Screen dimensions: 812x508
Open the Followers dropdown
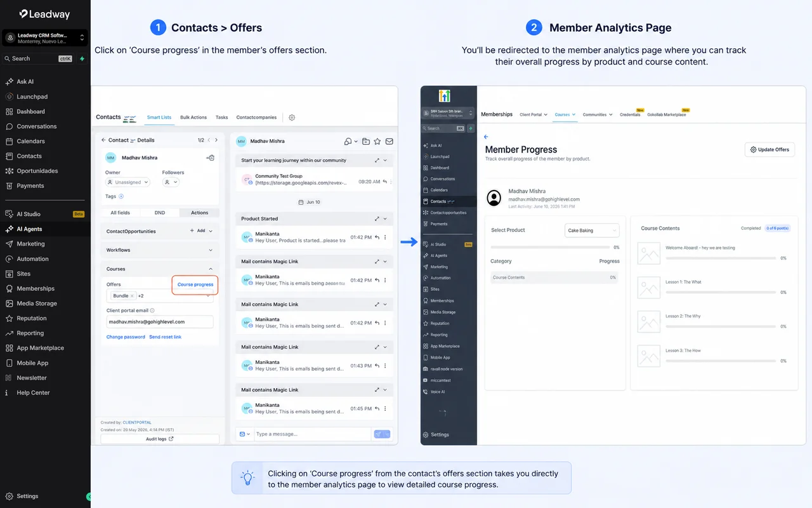click(171, 182)
